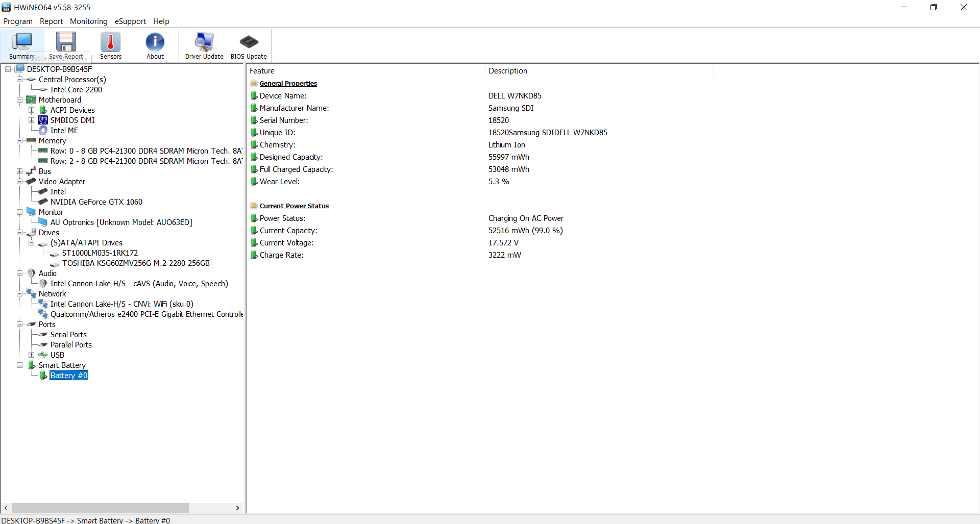Select Memory Row: 2 module

click(146, 161)
